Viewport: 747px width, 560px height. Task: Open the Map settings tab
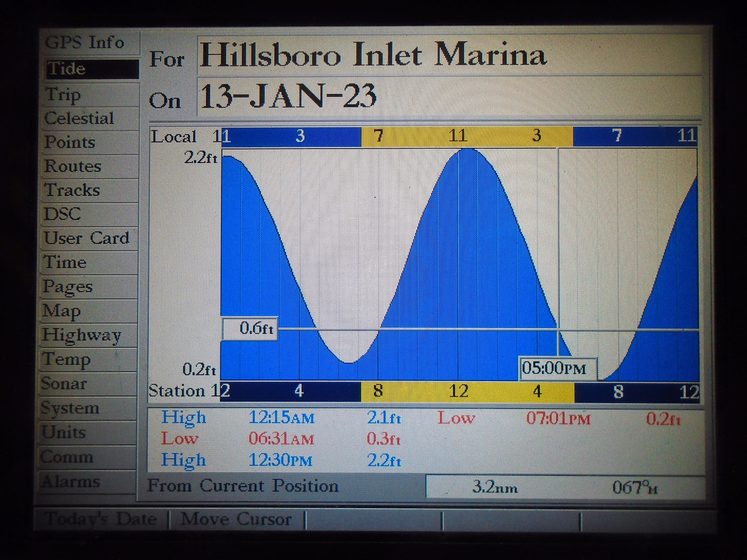point(89,311)
